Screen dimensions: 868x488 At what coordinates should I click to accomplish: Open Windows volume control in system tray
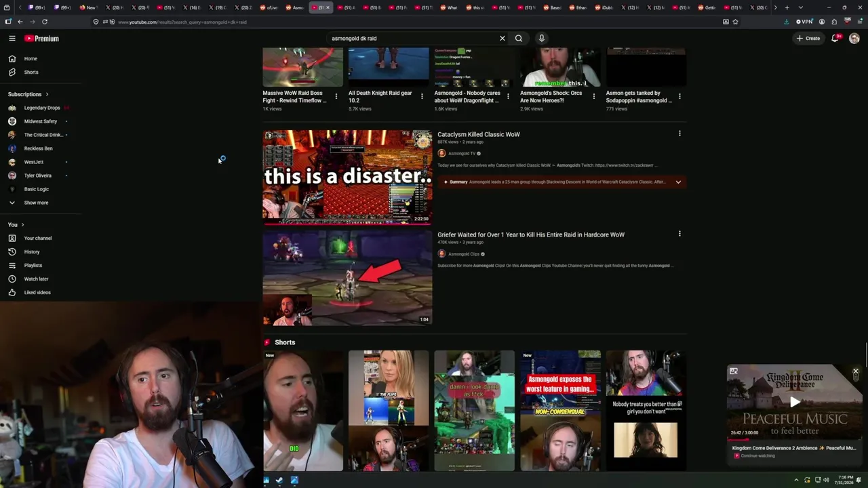[826, 480]
